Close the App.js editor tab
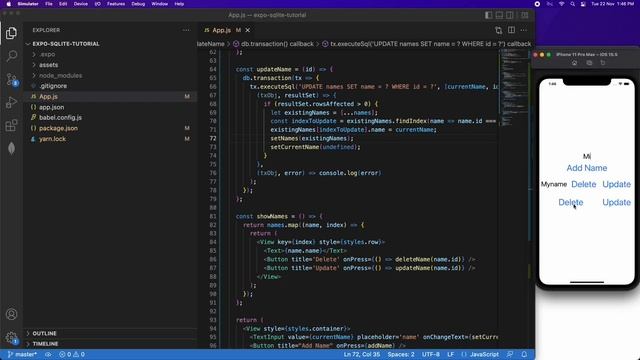 point(247,30)
